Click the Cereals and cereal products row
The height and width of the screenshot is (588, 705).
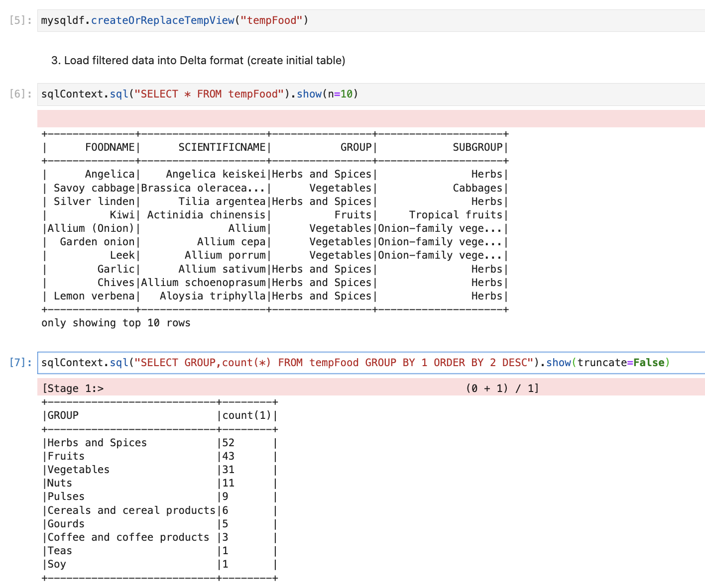pos(131,510)
